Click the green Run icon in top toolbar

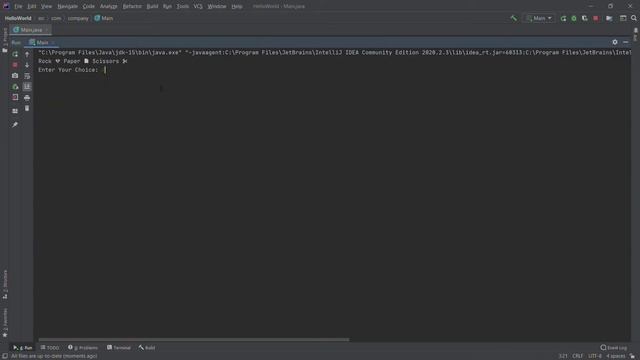(x=563, y=18)
